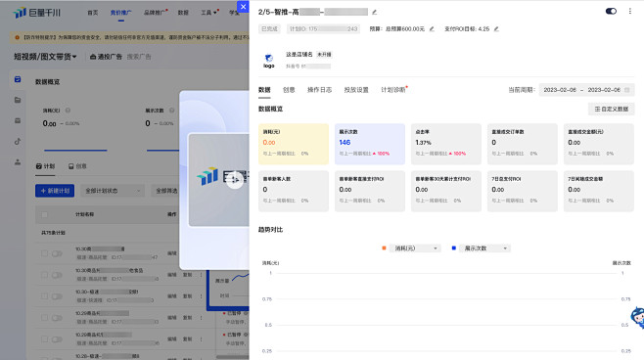This screenshot has width=644, height=360.
Task: Click the third left sidebar icon
Action: click(x=18, y=120)
